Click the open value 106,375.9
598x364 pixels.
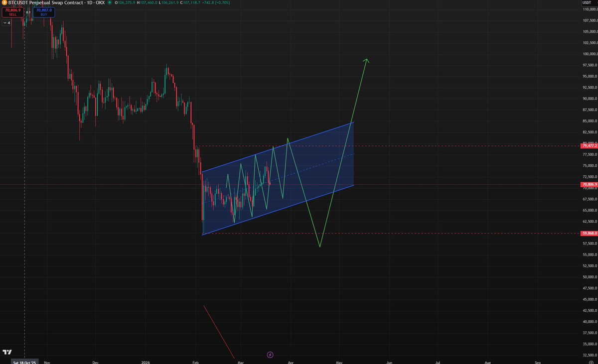pos(126,2)
